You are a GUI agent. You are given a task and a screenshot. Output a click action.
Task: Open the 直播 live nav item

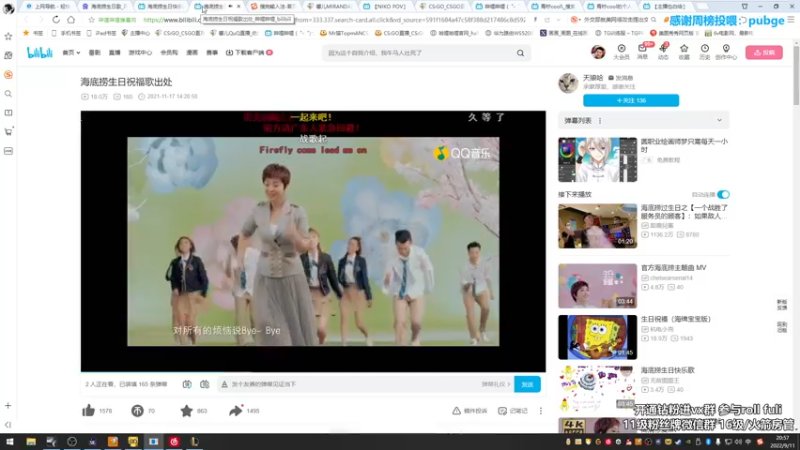(114, 53)
